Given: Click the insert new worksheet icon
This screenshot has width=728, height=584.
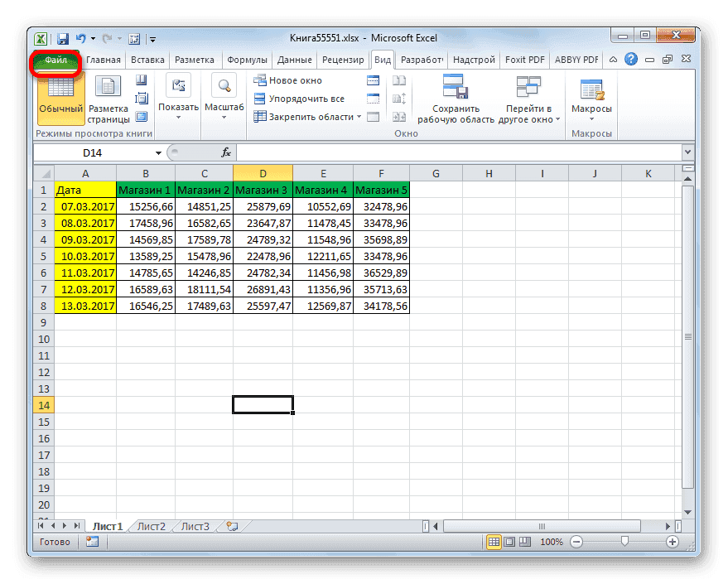Looking at the screenshot, I should [x=232, y=526].
